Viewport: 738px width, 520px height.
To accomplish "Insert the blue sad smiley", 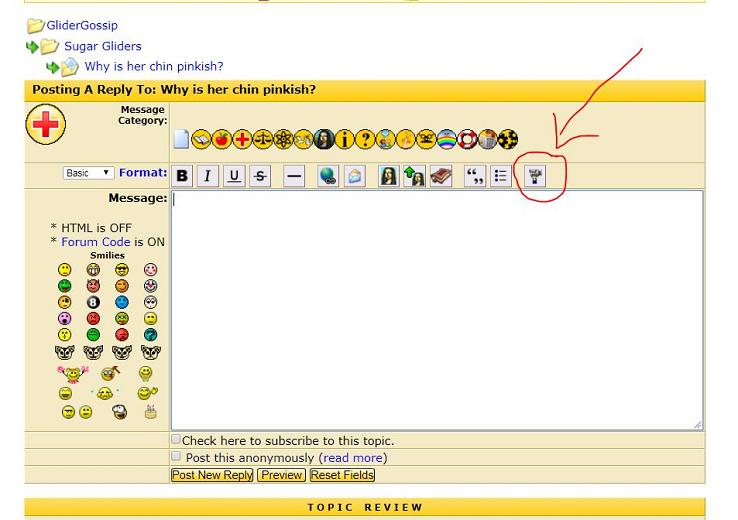I will point(122,302).
